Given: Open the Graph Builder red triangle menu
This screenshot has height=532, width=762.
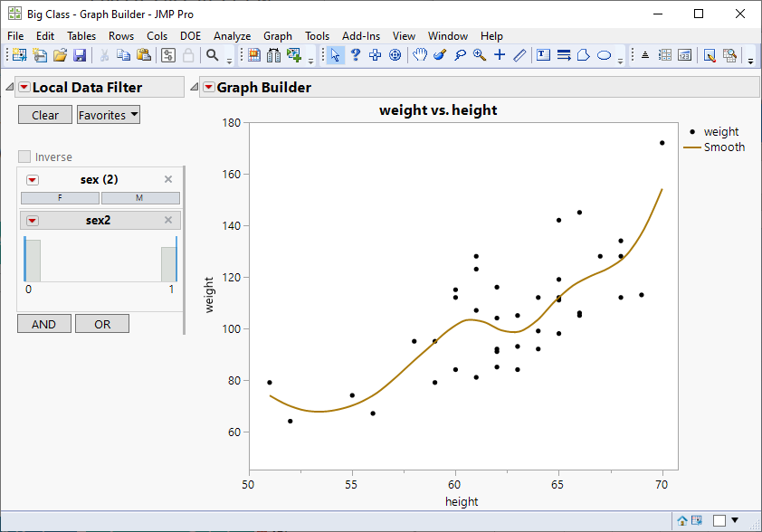Looking at the screenshot, I should pos(208,88).
